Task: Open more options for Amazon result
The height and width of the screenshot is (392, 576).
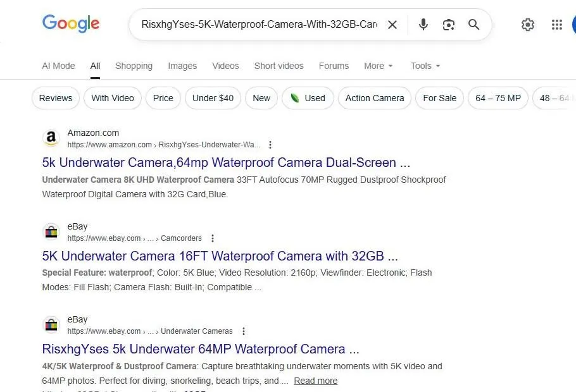Action: click(270, 145)
